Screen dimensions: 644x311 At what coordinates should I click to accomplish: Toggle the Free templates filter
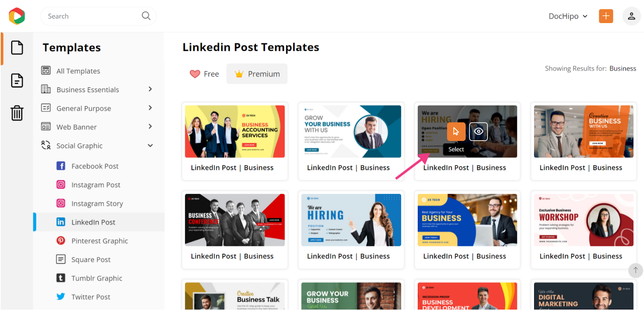204,74
